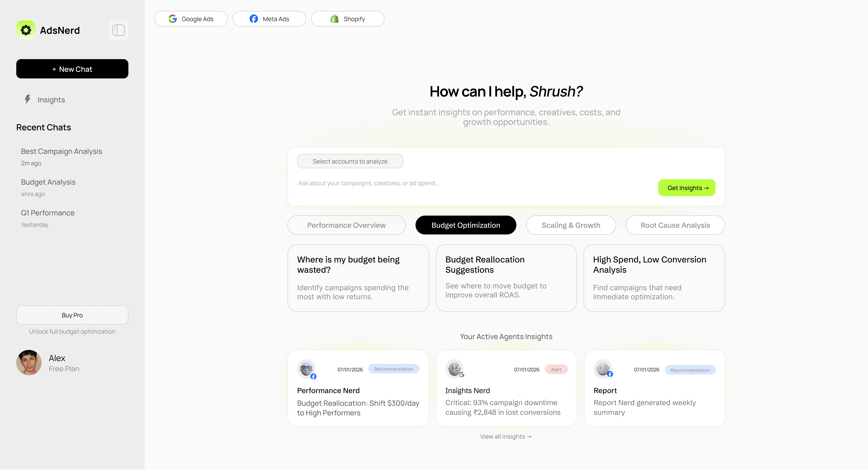Open the Select accounts to analyze dropdown
This screenshot has height=470, width=868.
350,161
